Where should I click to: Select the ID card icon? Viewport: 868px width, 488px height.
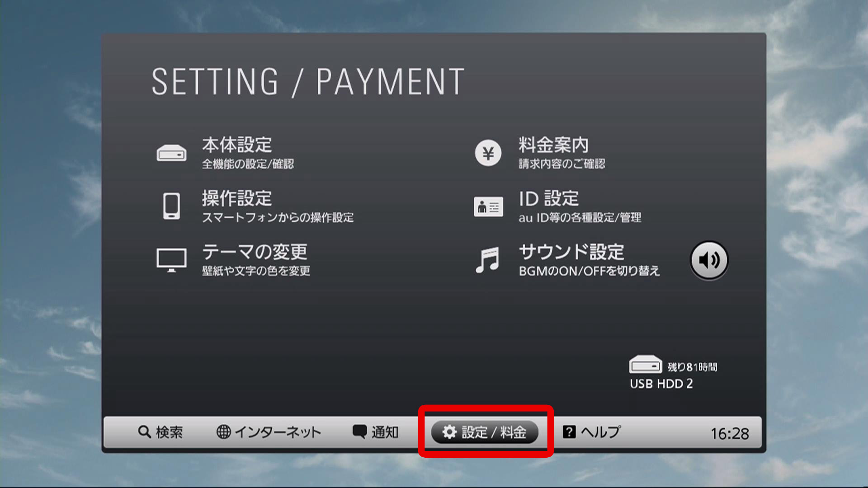[488, 207]
